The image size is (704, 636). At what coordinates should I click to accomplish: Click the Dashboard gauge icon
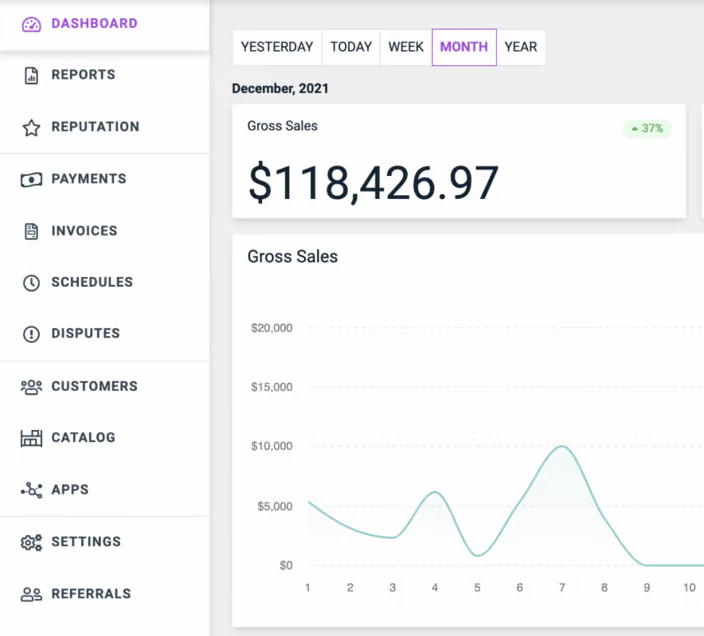point(31,24)
